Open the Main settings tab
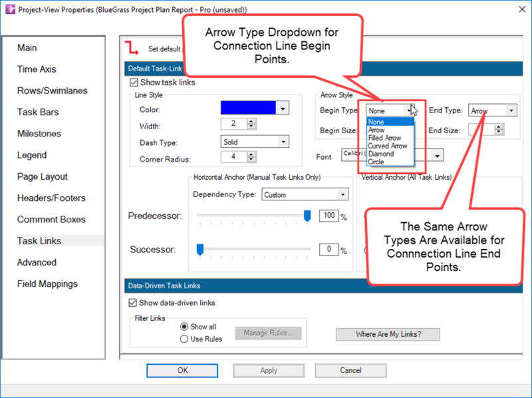The height and width of the screenshot is (398, 532). click(x=27, y=48)
